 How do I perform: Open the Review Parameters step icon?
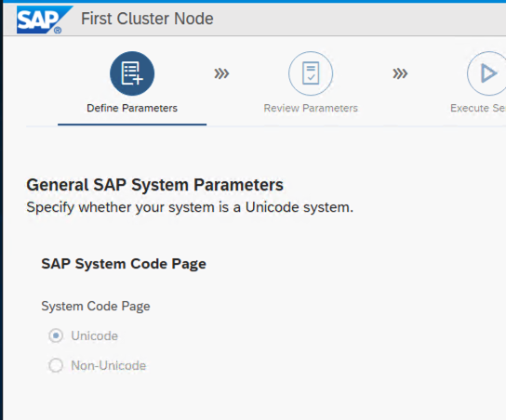311,73
